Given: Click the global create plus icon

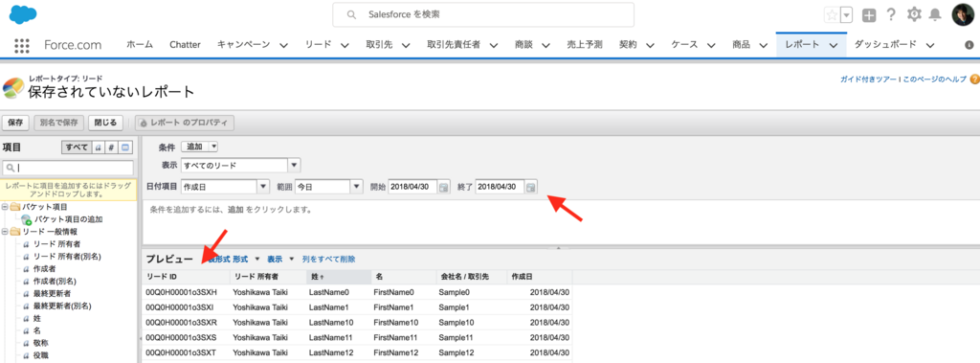Looking at the screenshot, I should [869, 15].
